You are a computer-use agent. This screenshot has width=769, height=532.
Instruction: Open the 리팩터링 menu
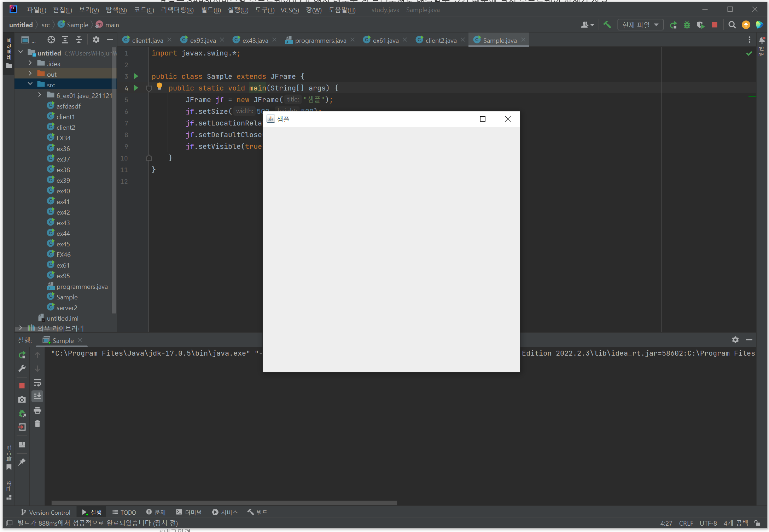coord(177,10)
